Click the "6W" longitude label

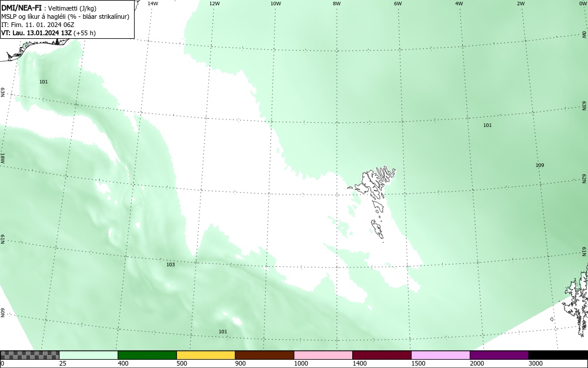[398, 4]
